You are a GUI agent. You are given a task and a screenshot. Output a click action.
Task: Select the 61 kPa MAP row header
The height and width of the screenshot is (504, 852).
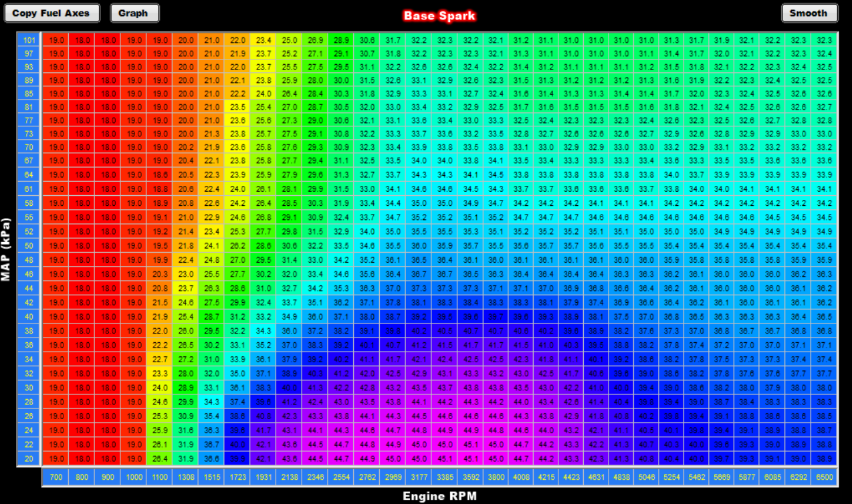[x=29, y=188]
